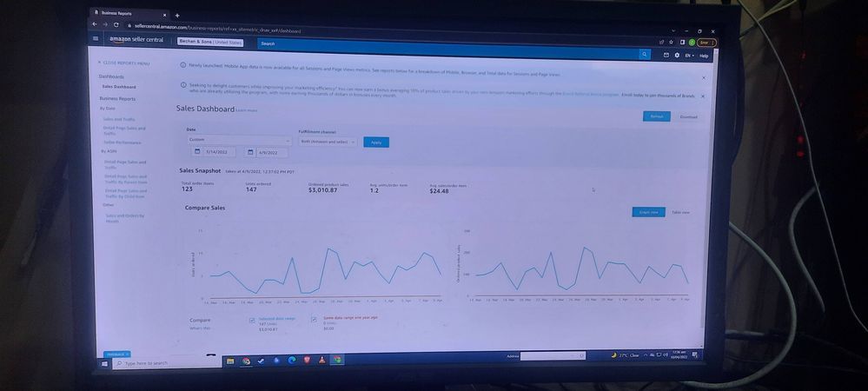Open Microsoft Edge from the taskbar

[292, 360]
